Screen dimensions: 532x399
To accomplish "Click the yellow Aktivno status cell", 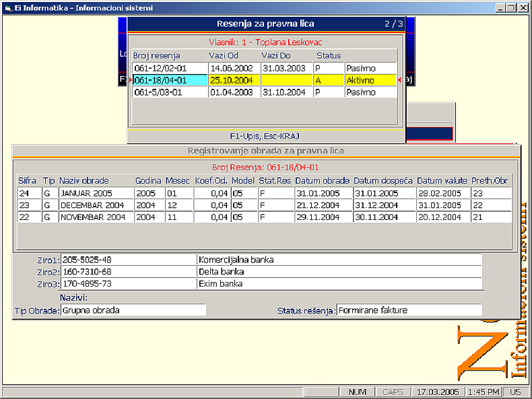I will 370,80.
